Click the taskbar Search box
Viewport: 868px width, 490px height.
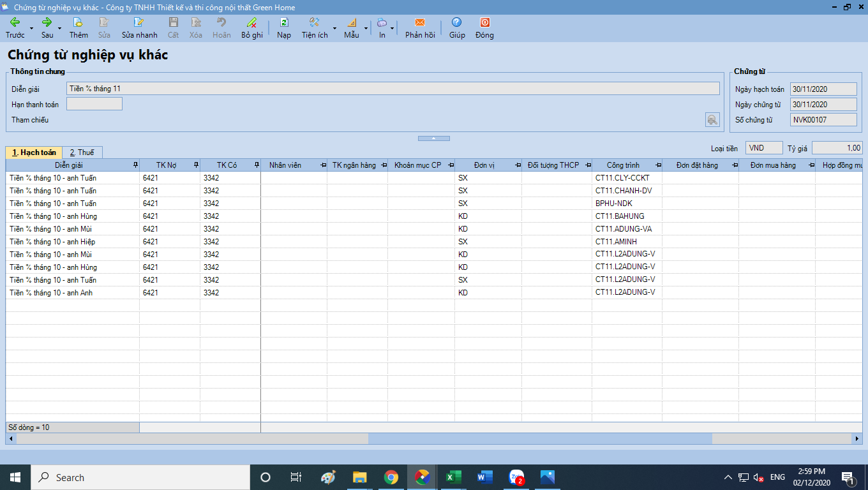point(140,477)
